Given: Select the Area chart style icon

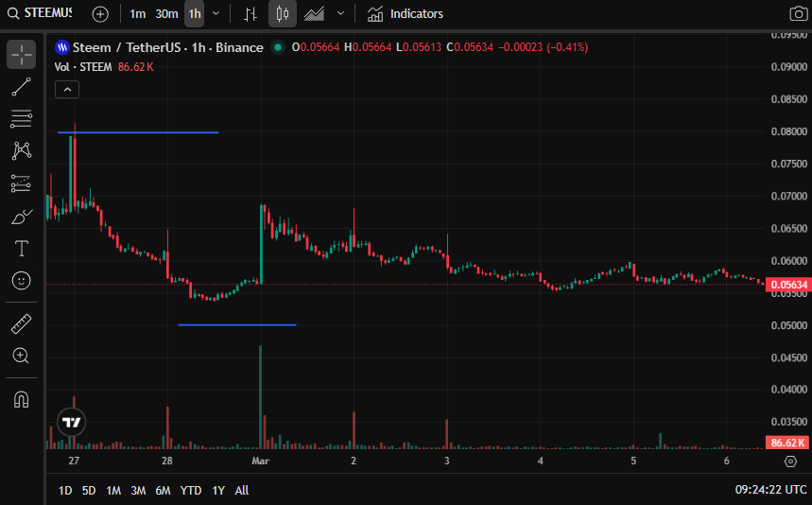Looking at the screenshot, I should [x=315, y=14].
